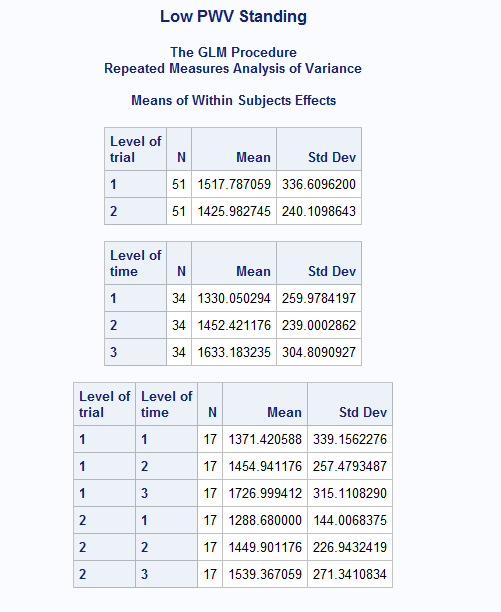The width and height of the screenshot is (501, 612).
Task: Click 'Level of trial' header in first table
Action: (x=135, y=149)
